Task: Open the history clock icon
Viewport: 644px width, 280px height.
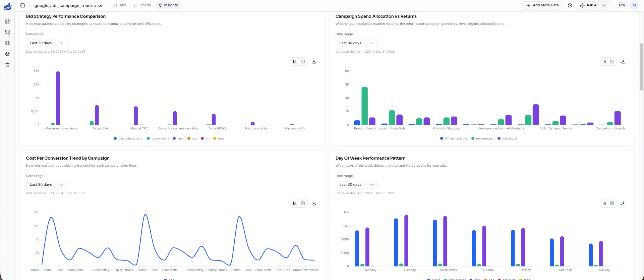Action: (570, 5)
